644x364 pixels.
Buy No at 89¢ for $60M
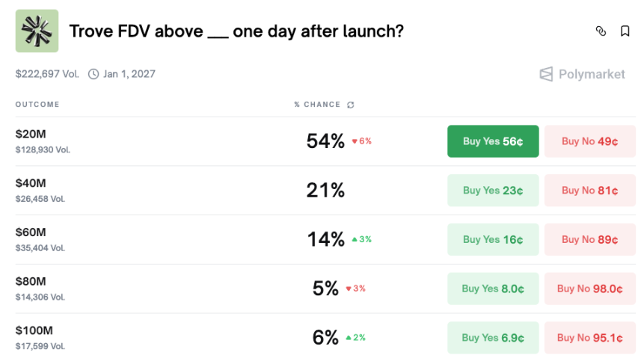[589, 240]
